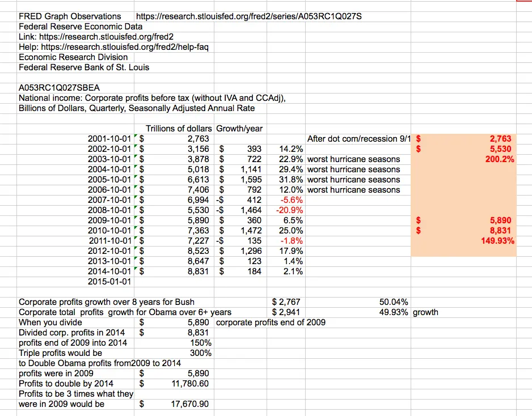Click the value 6,994 for 2007

(198, 200)
